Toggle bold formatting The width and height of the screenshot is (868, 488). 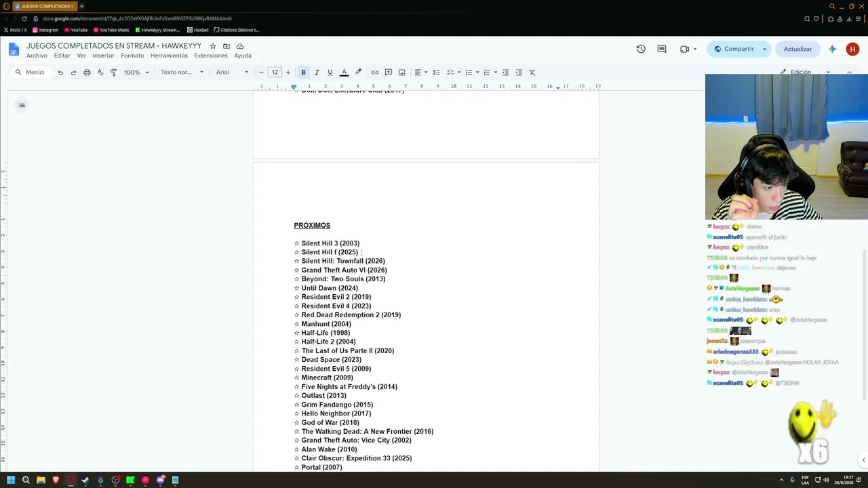pyautogui.click(x=303, y=73)
